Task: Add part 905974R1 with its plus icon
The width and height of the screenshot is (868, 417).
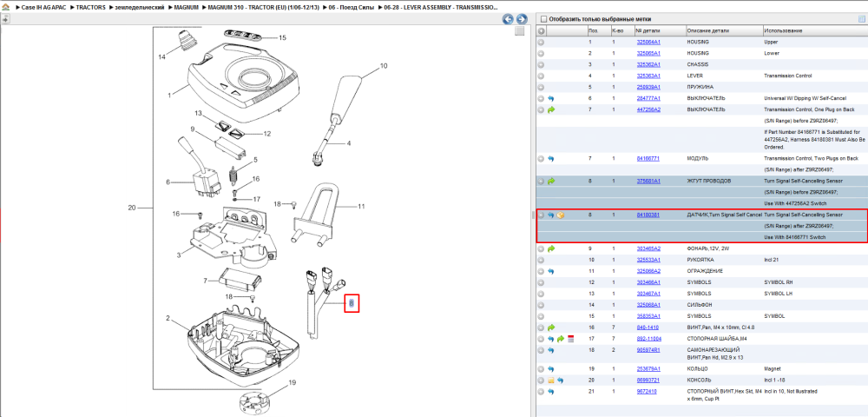Action: (x=542, y=351)
